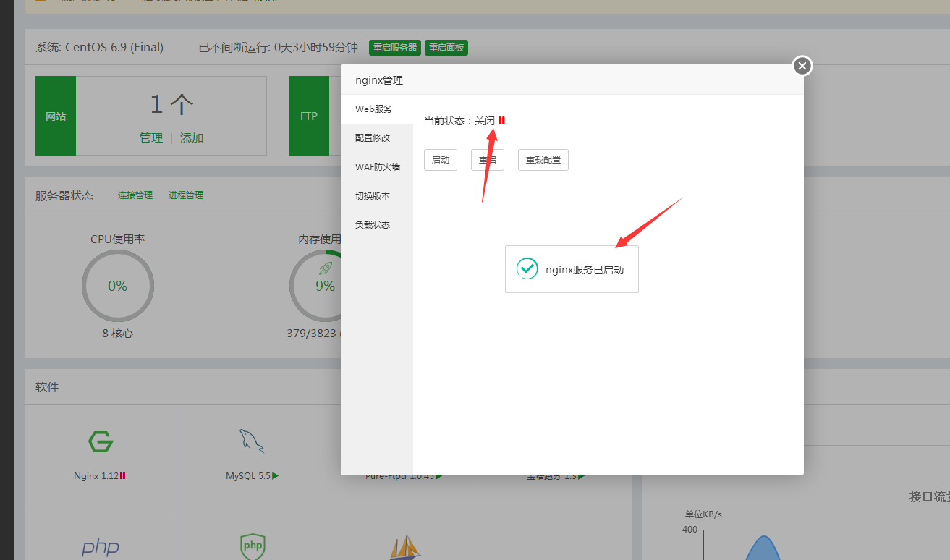This screenshot has width=950, height=560.
Task: Open 管理 link under 网站
Action: (151, 138)
